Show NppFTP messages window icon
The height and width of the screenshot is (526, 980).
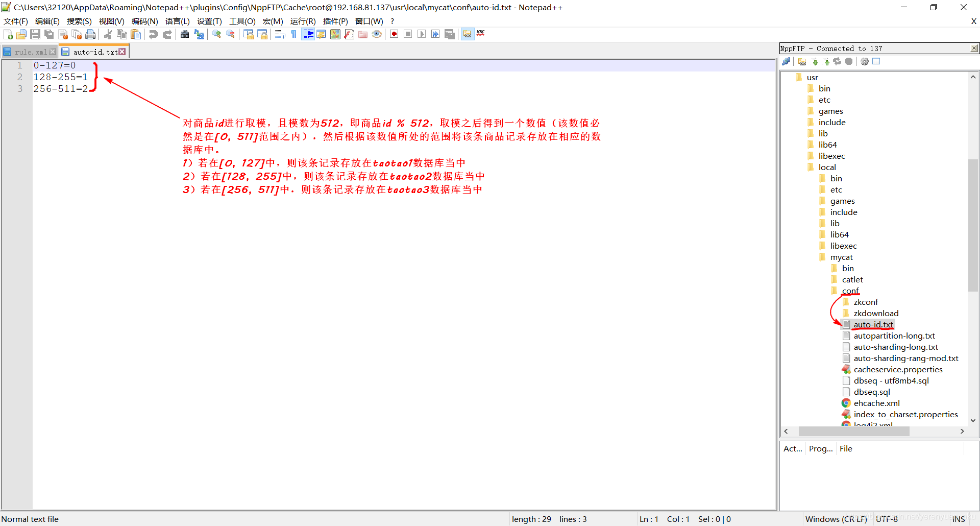pos(876,62)
